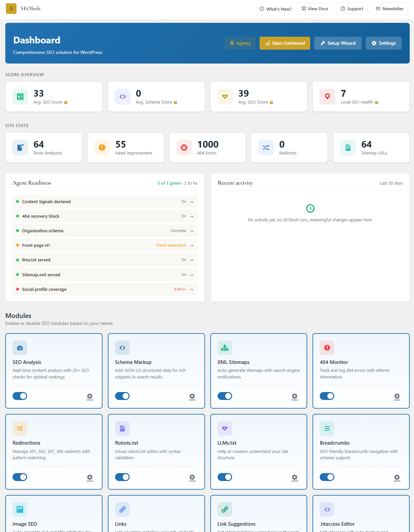This screenshot has width=414, height=532.
Task: Open Redirections module settings gear
Action: (90, 477)
